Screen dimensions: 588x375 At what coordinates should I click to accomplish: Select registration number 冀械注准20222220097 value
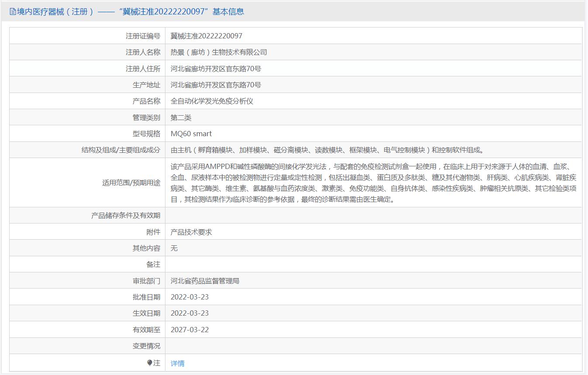coord(206,36)
